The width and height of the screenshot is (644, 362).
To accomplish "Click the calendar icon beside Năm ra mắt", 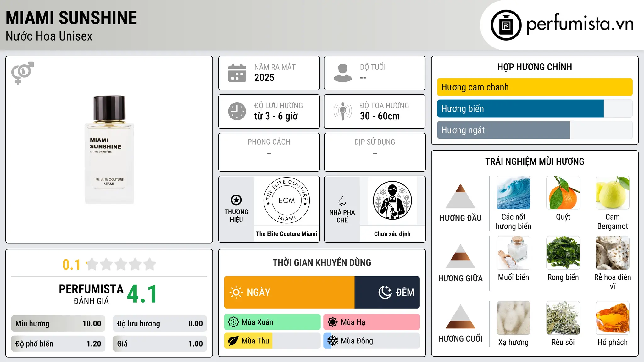I will pos(237,73).
